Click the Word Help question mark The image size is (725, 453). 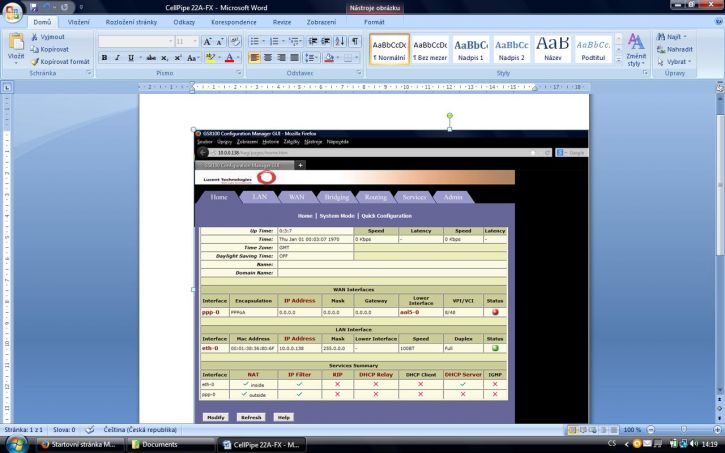pyautogui.click(x=719, y=22)
